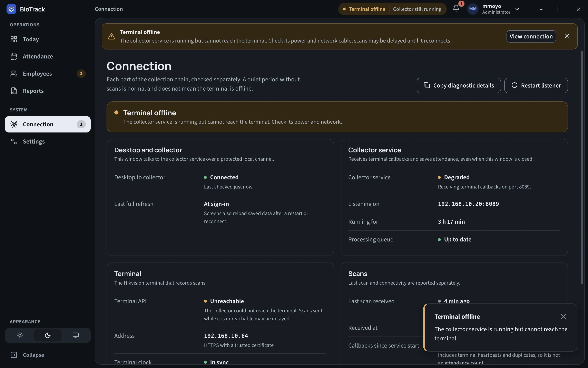This screenshot has height=368, width=588.
Task: Click the Today grid icon
Action: pyautogui.click(x=14, y=39)
